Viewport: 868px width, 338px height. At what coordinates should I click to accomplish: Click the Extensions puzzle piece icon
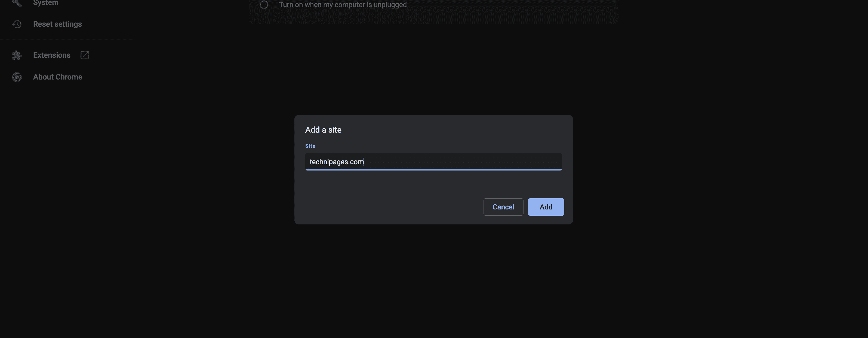coord(17,55)
